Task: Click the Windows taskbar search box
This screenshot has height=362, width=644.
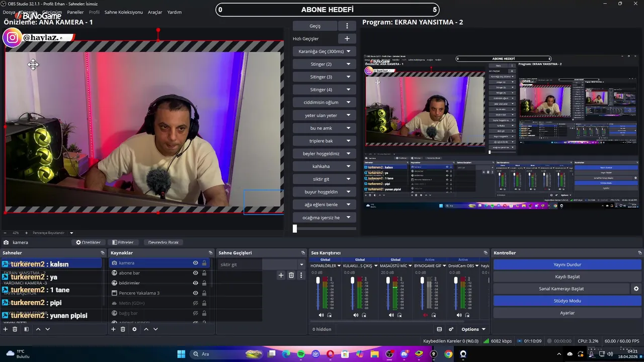Action: pyautogui.click(x=225, y=354)
